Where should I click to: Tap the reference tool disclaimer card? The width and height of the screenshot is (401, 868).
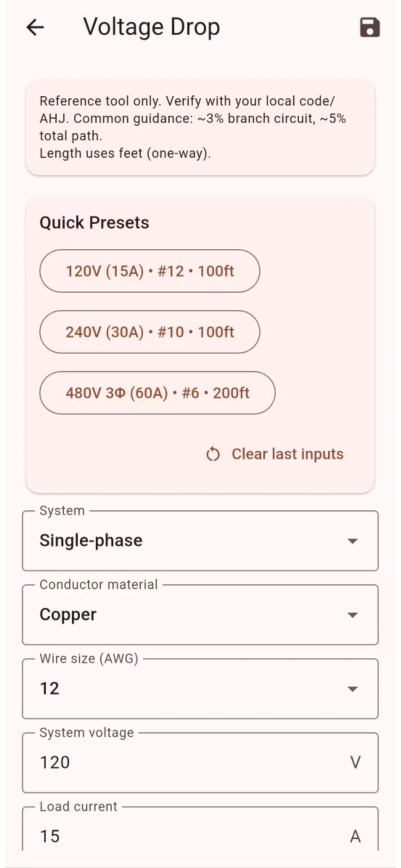click(200, 127)
